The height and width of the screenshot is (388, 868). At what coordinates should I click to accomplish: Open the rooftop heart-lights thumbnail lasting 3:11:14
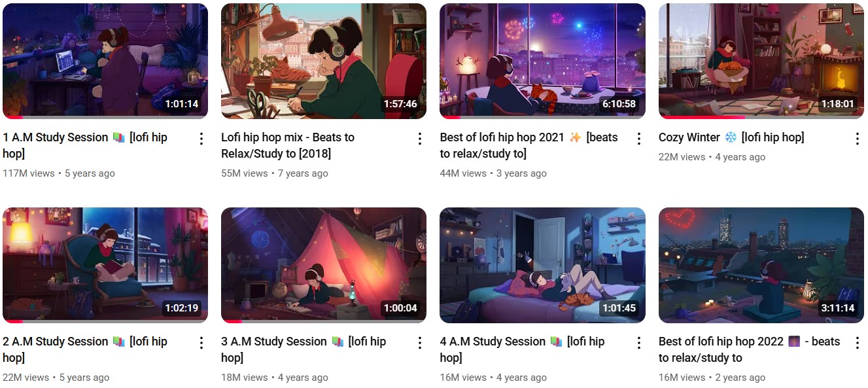point(761,265)
